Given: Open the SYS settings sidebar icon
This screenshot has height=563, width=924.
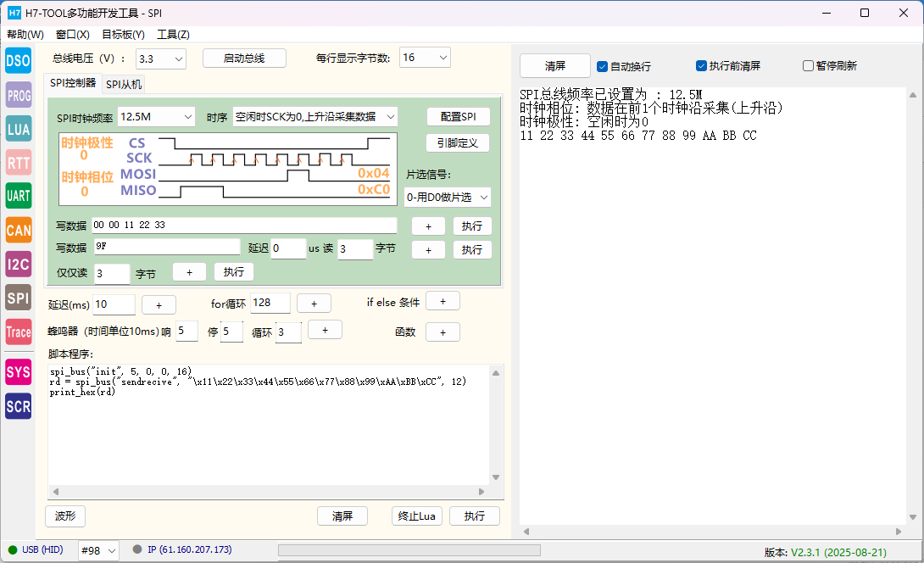Looking at the screenshot, I should (18, 372).
